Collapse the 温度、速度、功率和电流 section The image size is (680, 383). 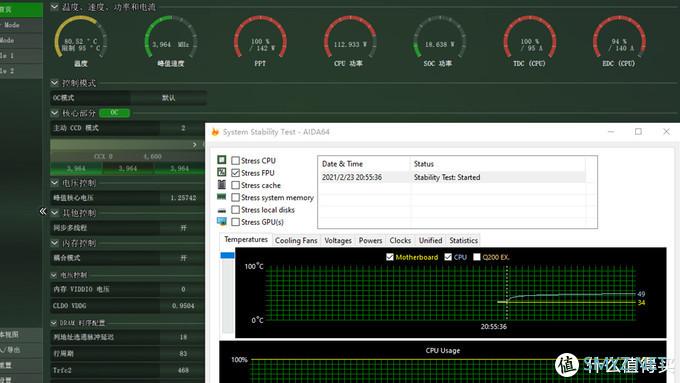point(54,7)
